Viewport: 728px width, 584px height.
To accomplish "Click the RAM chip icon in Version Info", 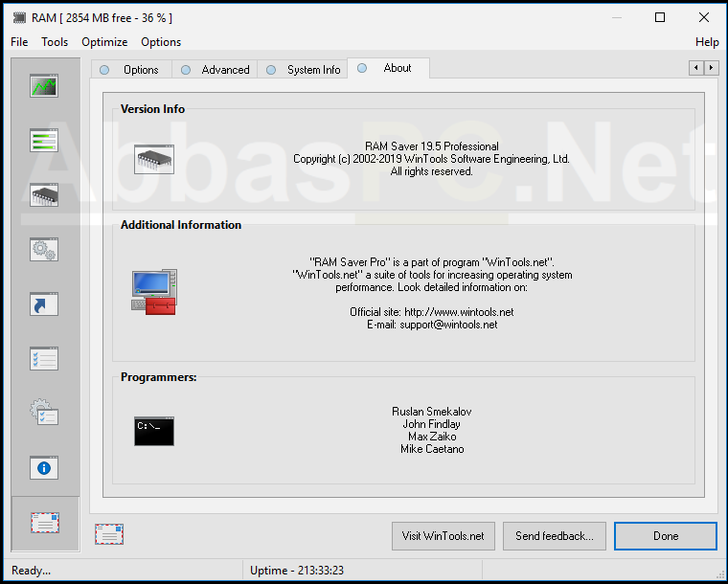I will 154,159.
